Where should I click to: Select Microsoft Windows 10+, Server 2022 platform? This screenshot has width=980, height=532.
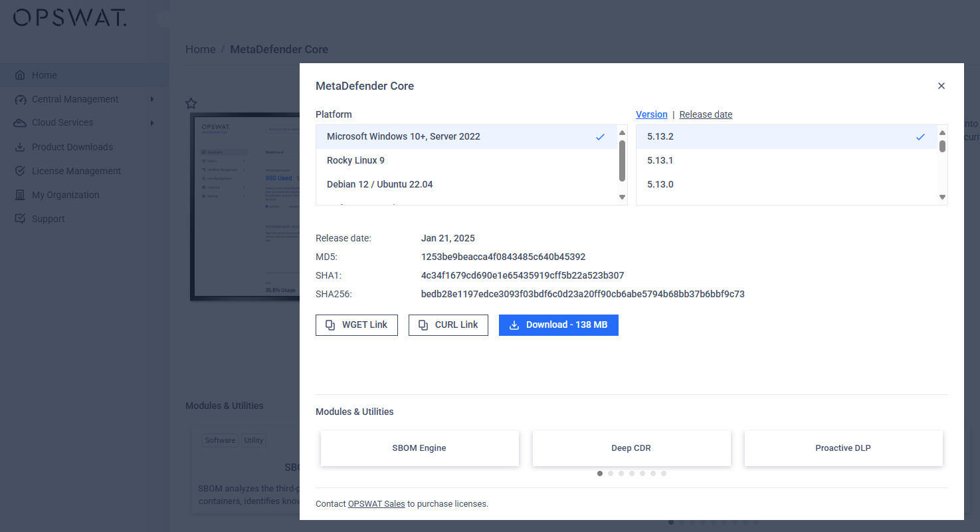(x=467, y=137)
